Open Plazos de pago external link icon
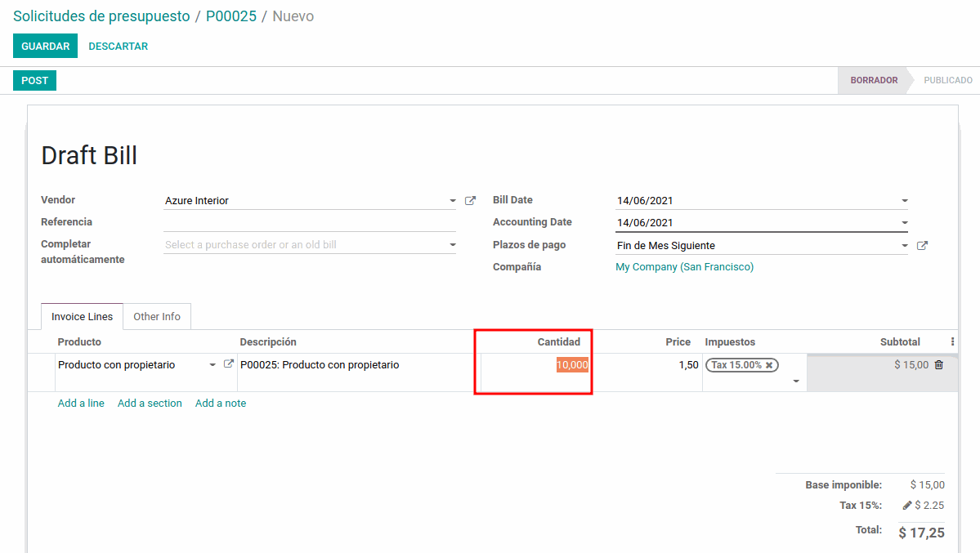Screen dimensions: 980x553 click(x=922, y=246)
